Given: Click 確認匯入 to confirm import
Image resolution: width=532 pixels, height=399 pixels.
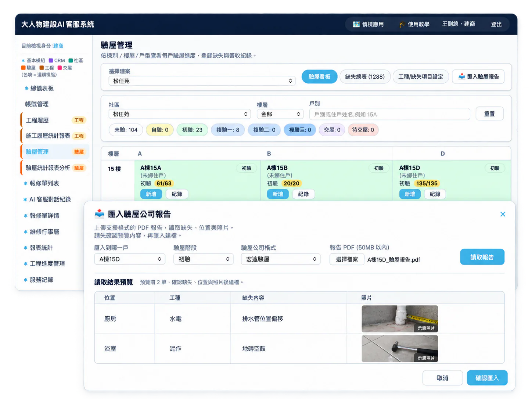Looking at the screenshot, I should coord(487,378).
